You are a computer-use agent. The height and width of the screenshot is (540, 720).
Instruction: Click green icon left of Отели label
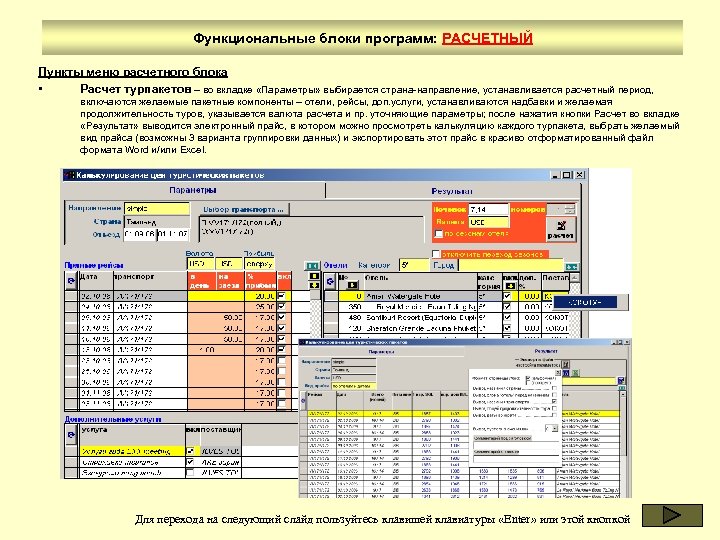[312, 266]
